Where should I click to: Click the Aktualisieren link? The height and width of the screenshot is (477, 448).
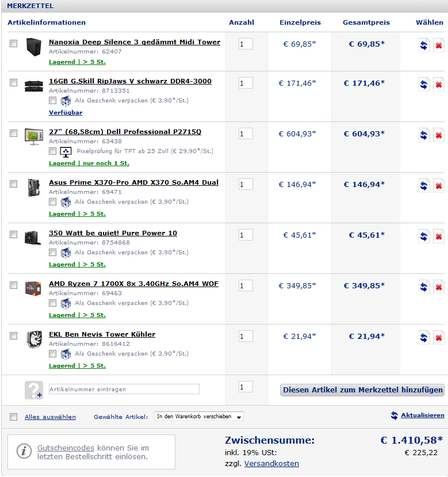coord(423,415)
